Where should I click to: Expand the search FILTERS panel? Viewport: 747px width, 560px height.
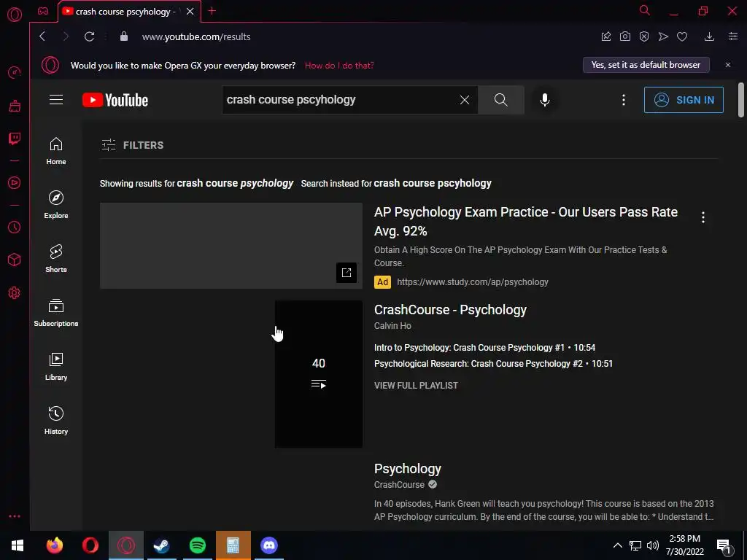point(133,145)
